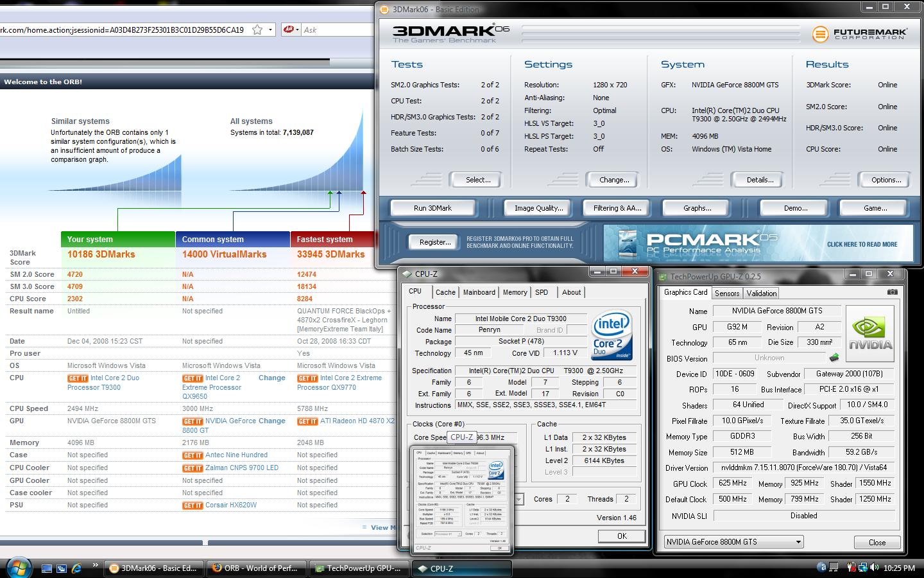Click 3DMark06 logo in header
The height and width of the screenshot is (578, 924).
tap(450, 33)
